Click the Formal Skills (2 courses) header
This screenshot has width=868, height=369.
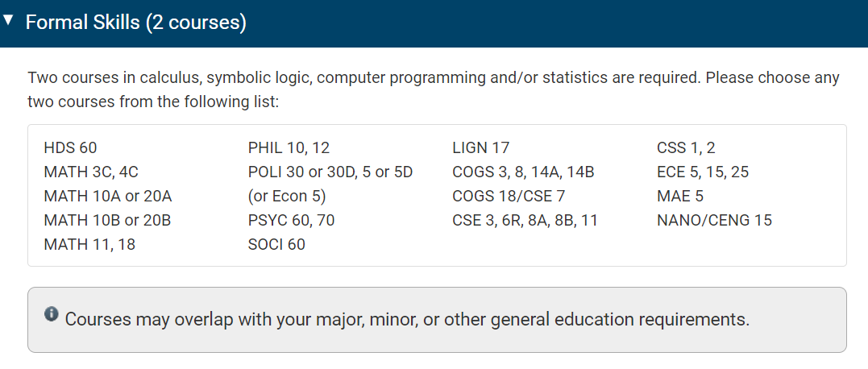coord(136,23)
